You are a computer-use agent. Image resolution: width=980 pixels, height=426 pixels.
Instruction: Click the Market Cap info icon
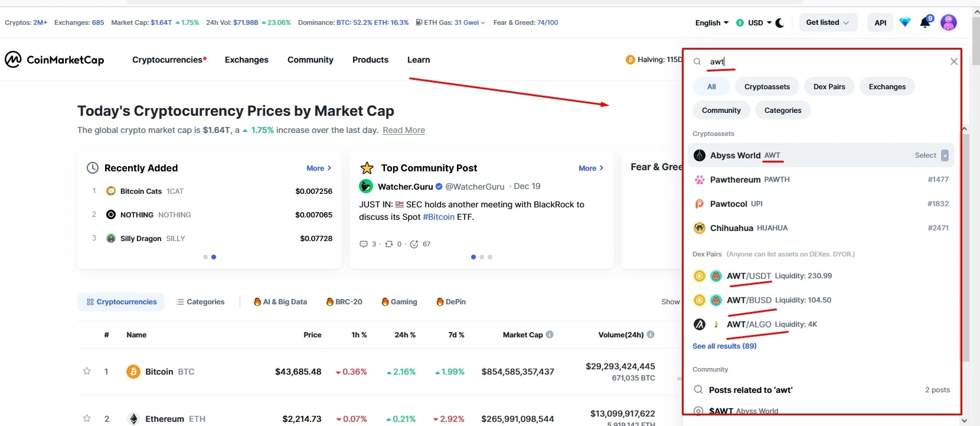[550, 334]
